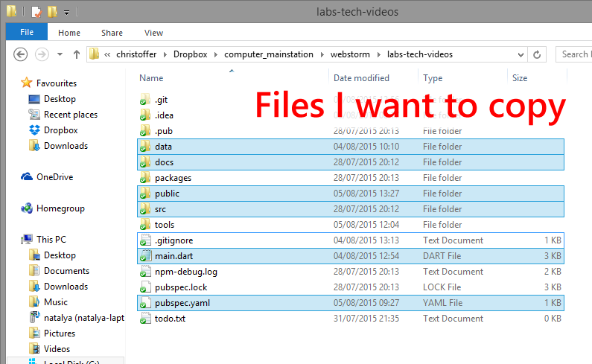Click webstorm in the breadcrumb path
This screenshot has width=592, height=364.
point(350,54)
